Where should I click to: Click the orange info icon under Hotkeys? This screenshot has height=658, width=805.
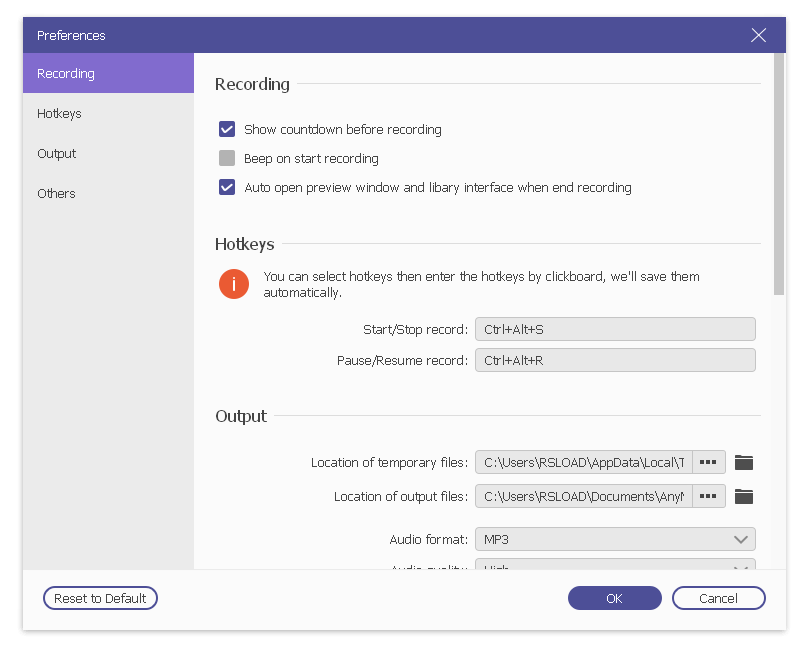pyautogui.click(x=234, y=284)
